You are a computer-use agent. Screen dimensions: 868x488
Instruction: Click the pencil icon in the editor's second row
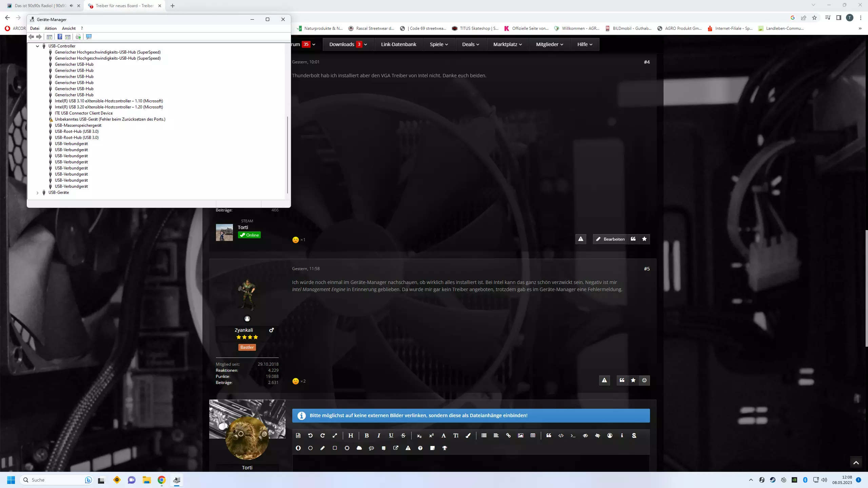[x=322, y=448]
